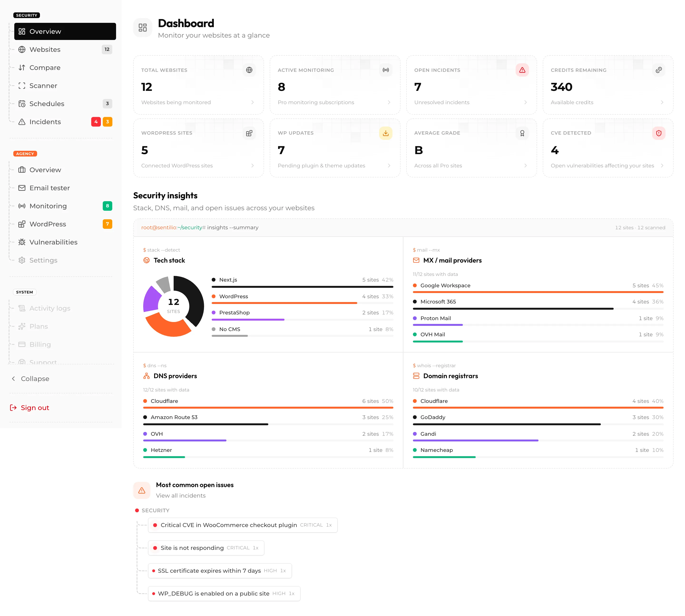Open the Active Monitoring card chevron
The height and width of the screenshot is (616, 685).
pos(389,102)
